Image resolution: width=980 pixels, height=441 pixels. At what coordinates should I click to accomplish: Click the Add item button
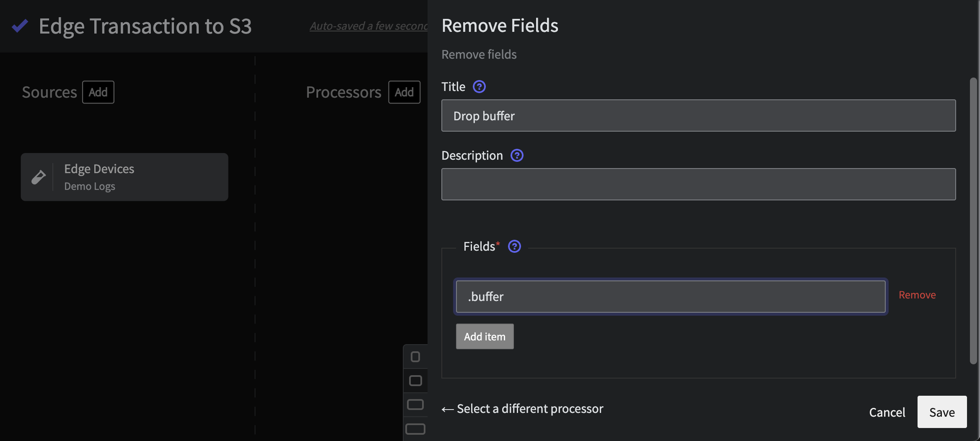pyautogui.click(x=485, y=336)
